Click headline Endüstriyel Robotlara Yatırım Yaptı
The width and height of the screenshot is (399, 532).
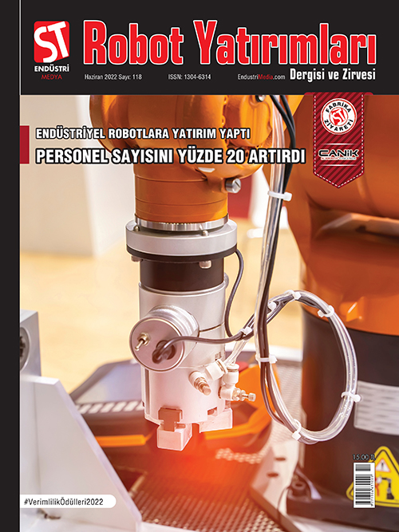click(143, 134)
